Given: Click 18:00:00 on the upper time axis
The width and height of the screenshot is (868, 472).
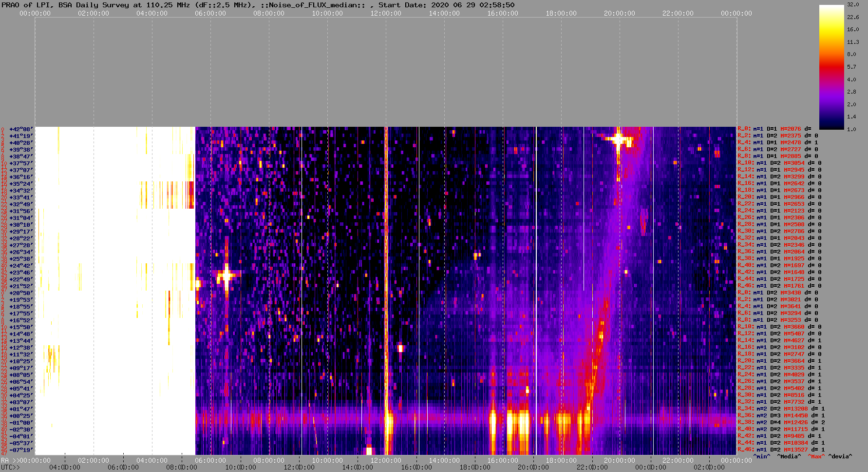Looking at the screenshot, I should pyautogui.click(x=561, y=13).
